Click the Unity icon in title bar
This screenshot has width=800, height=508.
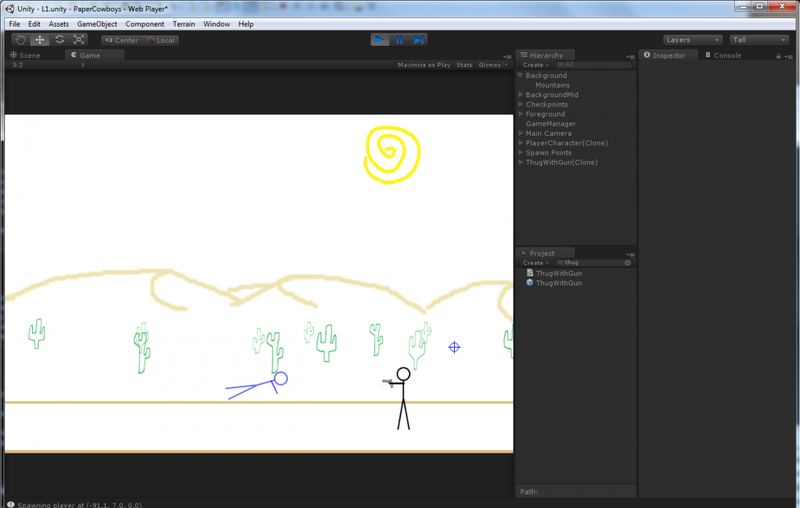(x=10, y=9)
